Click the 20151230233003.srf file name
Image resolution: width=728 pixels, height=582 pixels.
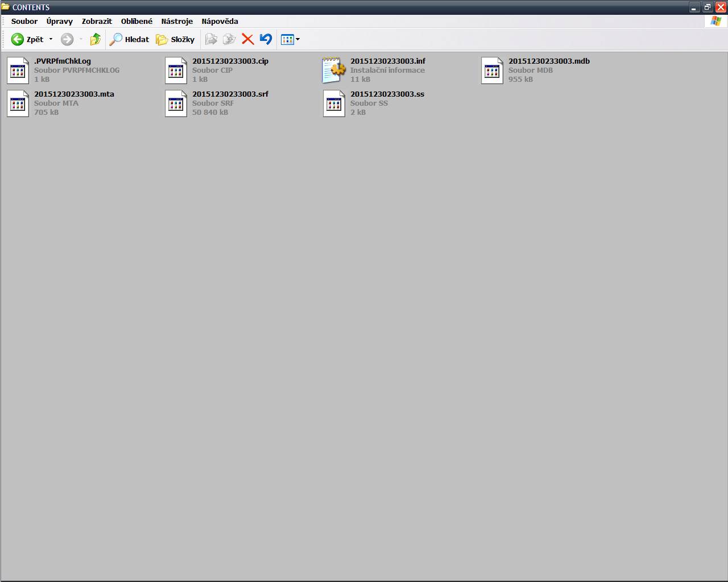(x=230, y=94)
